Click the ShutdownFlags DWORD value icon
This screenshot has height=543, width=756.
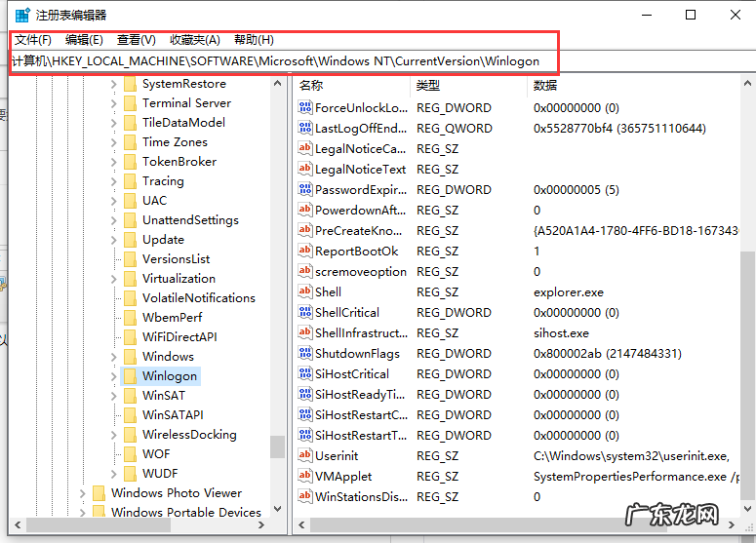tap(305, 353)
